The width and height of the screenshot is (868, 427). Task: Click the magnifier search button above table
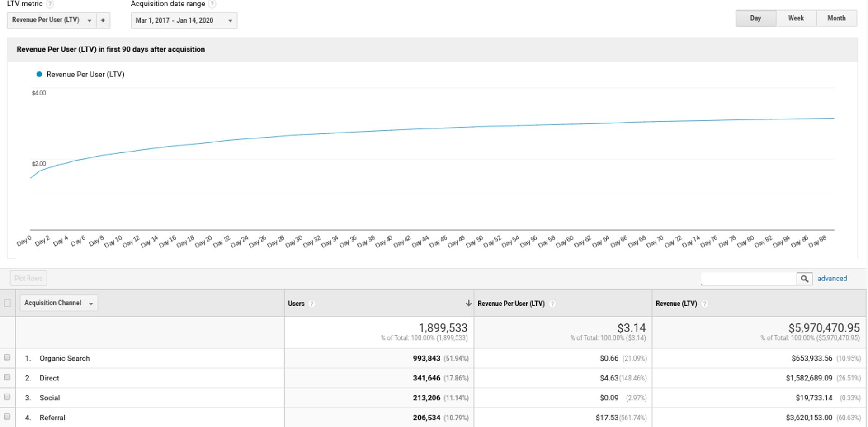(804, 279)
